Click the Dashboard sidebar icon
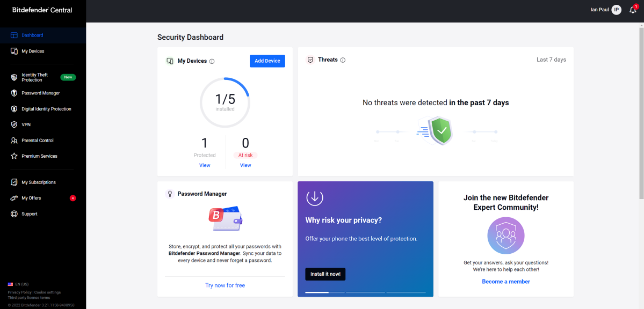644x309 pixels. 14,35
